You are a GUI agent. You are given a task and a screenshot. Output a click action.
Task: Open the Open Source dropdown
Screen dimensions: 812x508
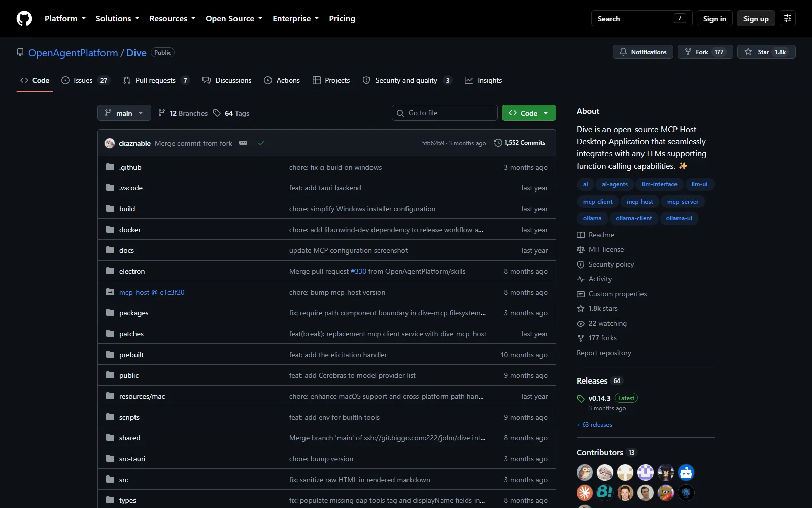[234, 19]
